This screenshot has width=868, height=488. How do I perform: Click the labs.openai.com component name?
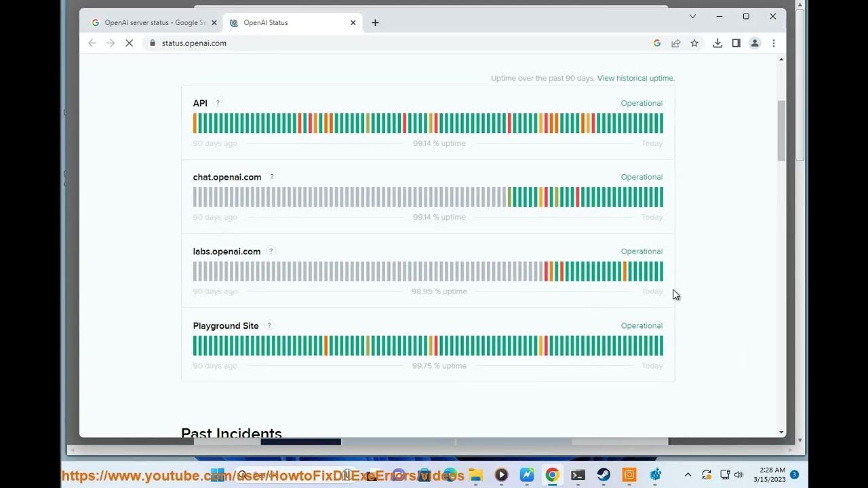pos(226,251)
